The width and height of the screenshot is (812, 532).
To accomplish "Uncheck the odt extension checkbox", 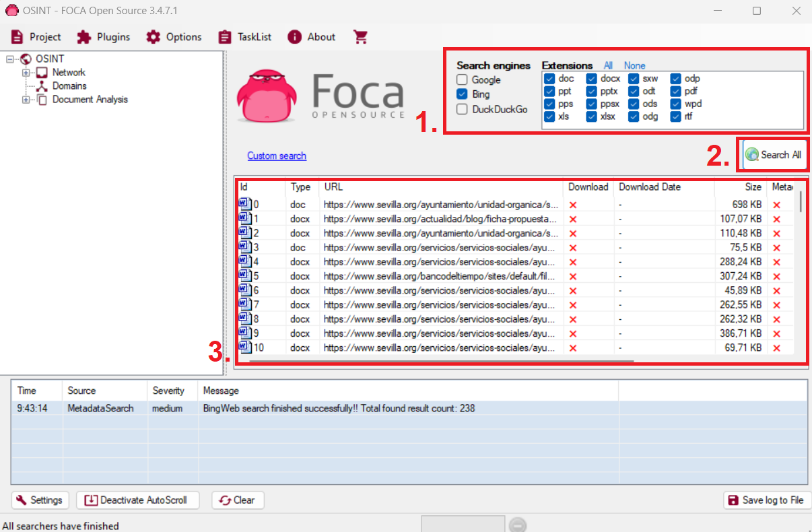I will click(x=634, y=92).
